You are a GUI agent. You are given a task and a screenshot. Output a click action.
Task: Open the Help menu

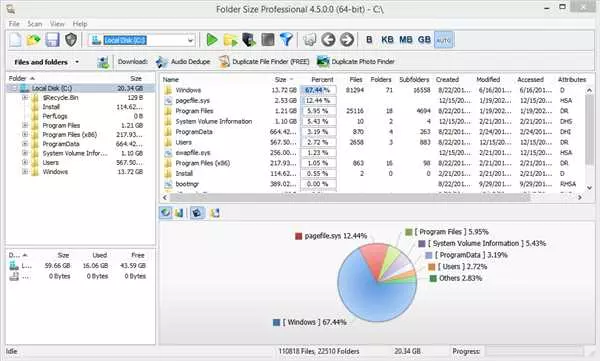(80, 24)
